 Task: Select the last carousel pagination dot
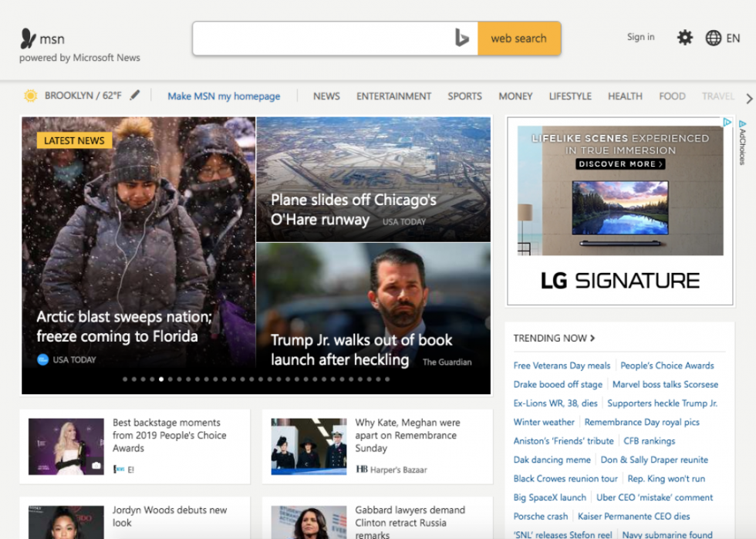click(x=387, y=379)
